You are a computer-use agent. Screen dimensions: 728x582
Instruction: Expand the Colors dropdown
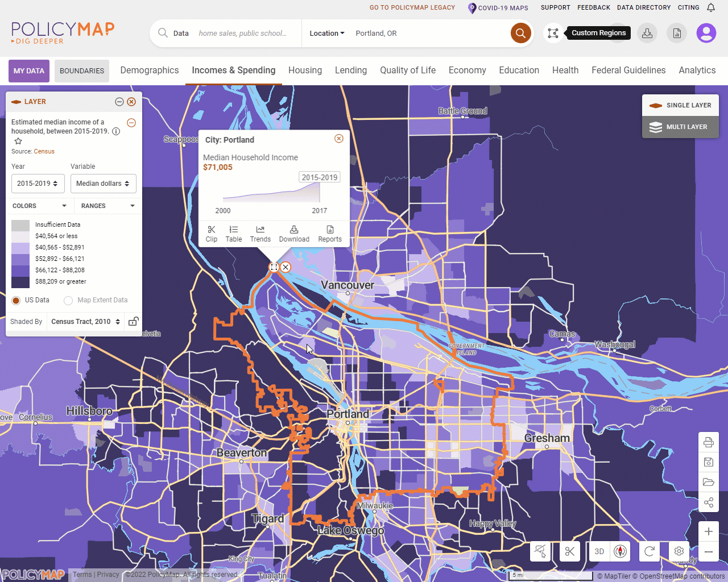tap(39, 206)
